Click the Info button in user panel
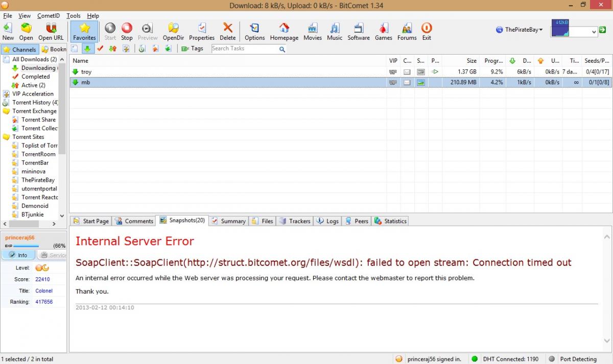This screenshot has height=364, width=613. pos(18,255)
